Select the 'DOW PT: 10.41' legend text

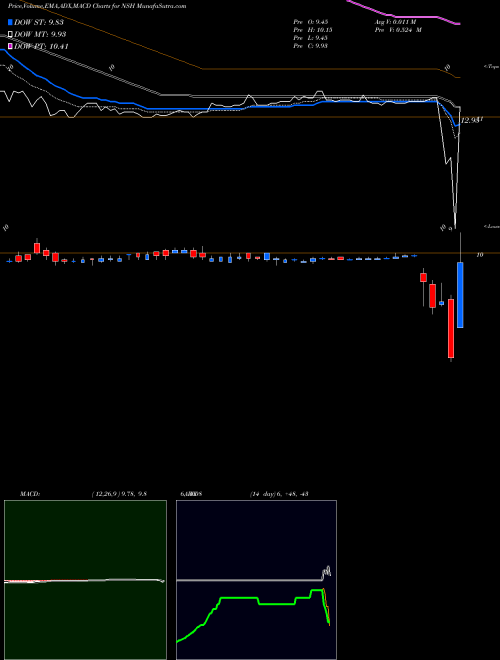41,47
